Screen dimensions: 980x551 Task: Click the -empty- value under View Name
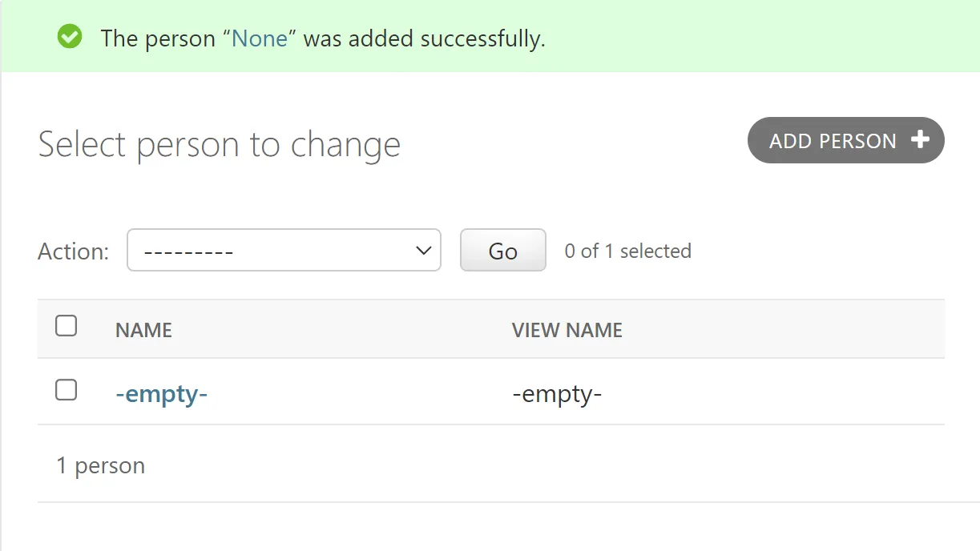point(557,394)
